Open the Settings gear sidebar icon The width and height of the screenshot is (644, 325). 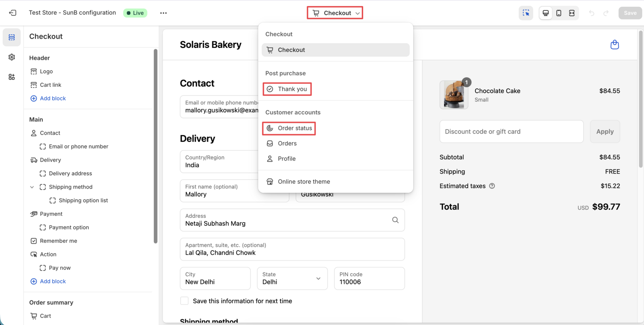[12, 57]
